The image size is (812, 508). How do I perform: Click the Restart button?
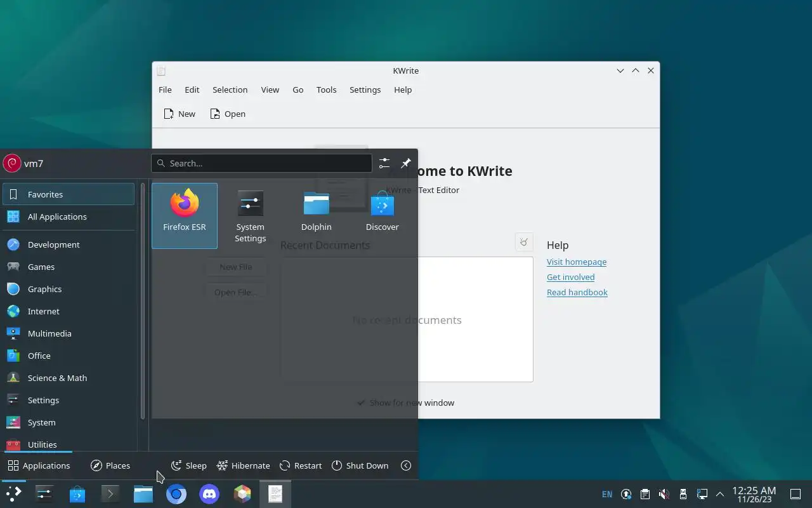(301, 465)
